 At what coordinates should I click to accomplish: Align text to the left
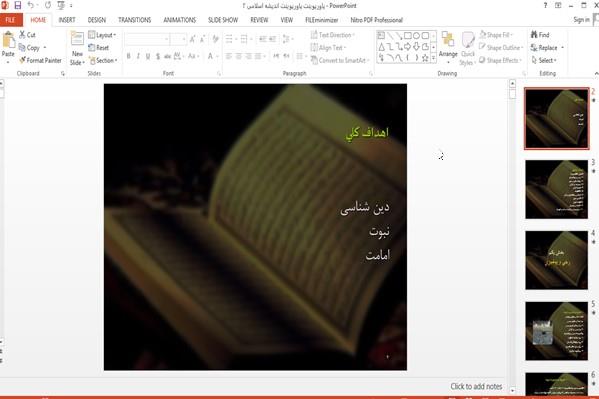point(228,56)
